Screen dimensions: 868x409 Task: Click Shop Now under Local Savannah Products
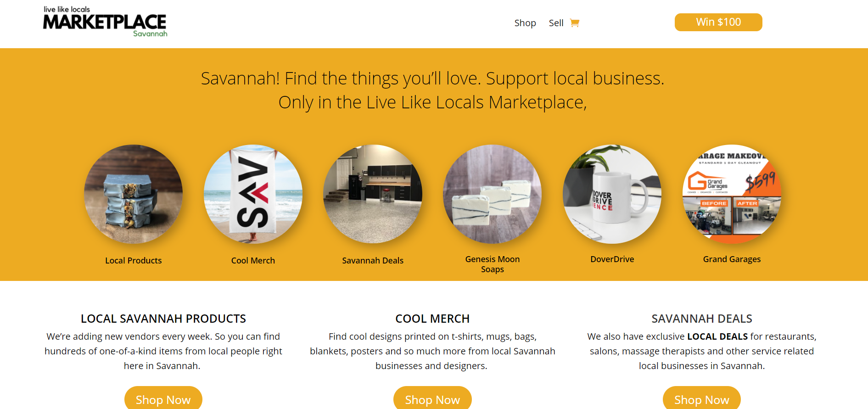point(163,398)
